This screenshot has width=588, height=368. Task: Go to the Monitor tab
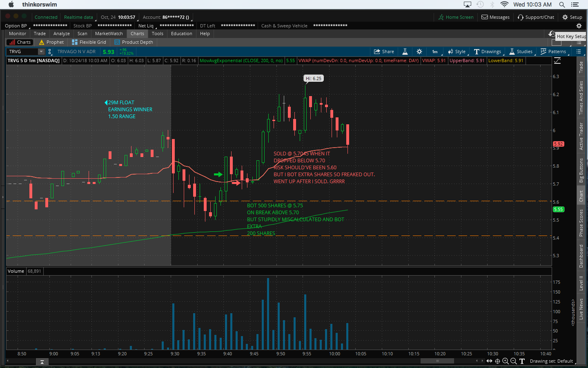[18, 34]
